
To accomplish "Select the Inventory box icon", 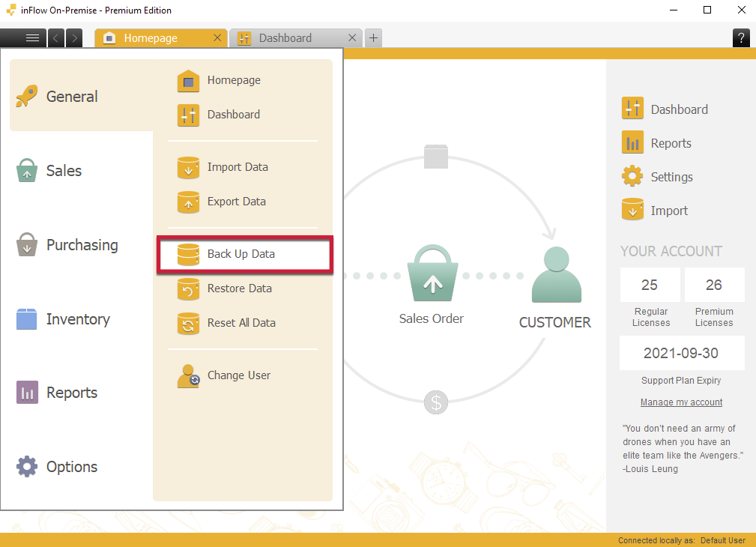I will pyautogui.click(x=26, y=319).
